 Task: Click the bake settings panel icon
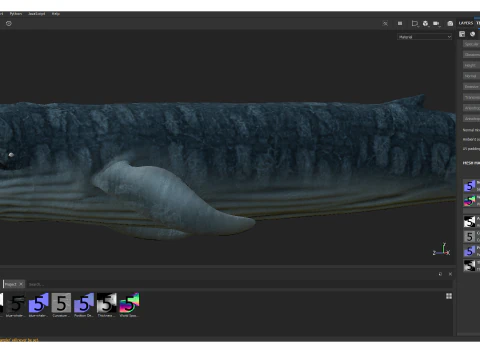point(462,34)
